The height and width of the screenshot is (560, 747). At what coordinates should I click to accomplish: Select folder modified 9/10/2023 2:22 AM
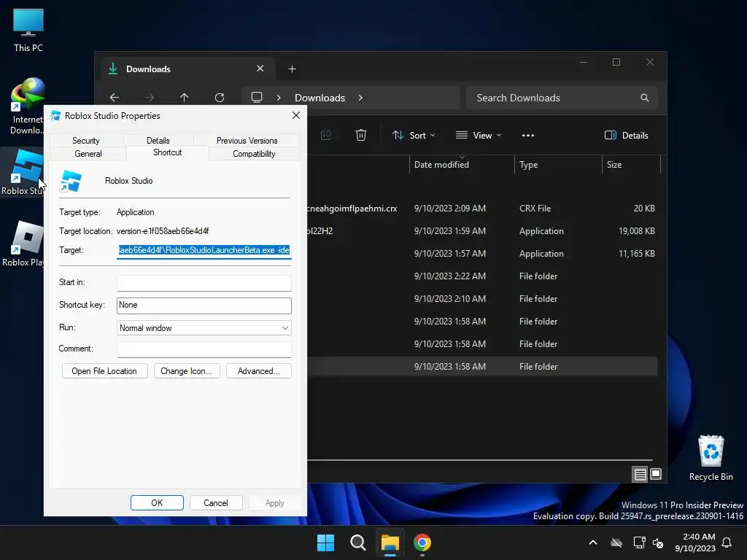coord(482,276)
